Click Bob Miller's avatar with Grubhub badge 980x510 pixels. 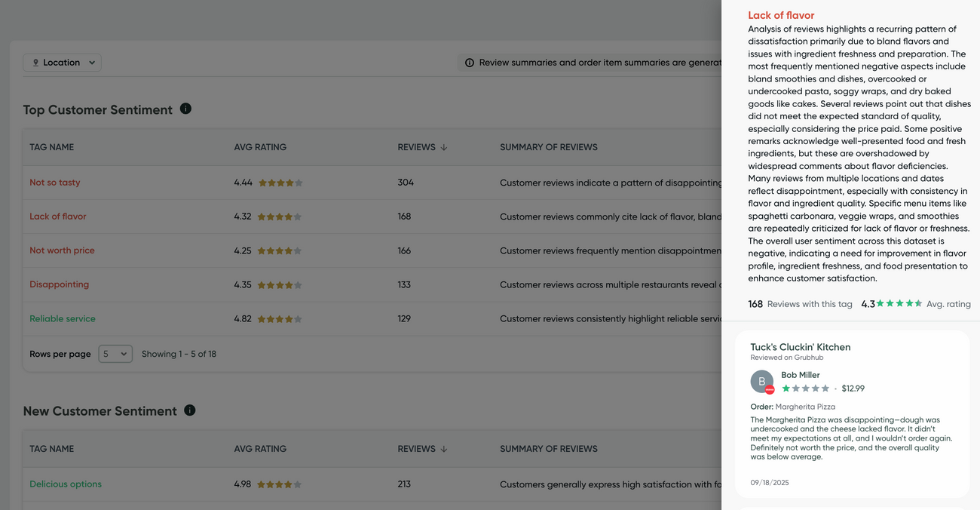(762, 382)
